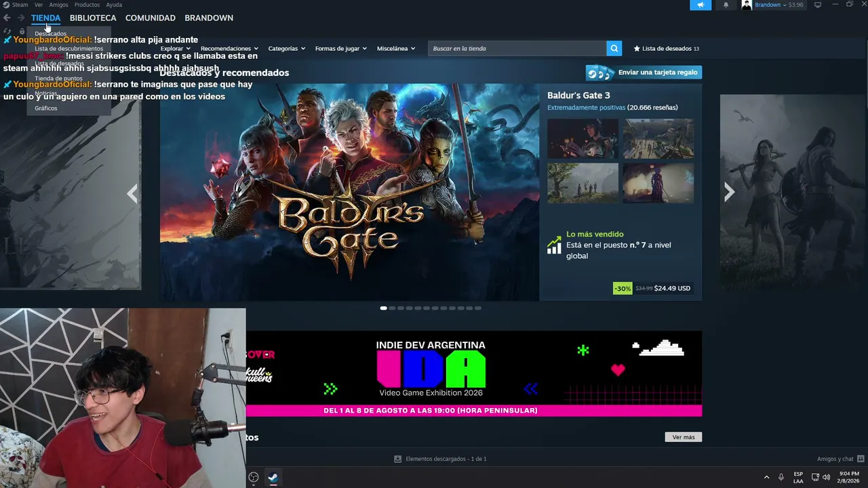868x488 pixels.
Task: Click the Baldur's Gate 3 title
Action: [578, 95]
